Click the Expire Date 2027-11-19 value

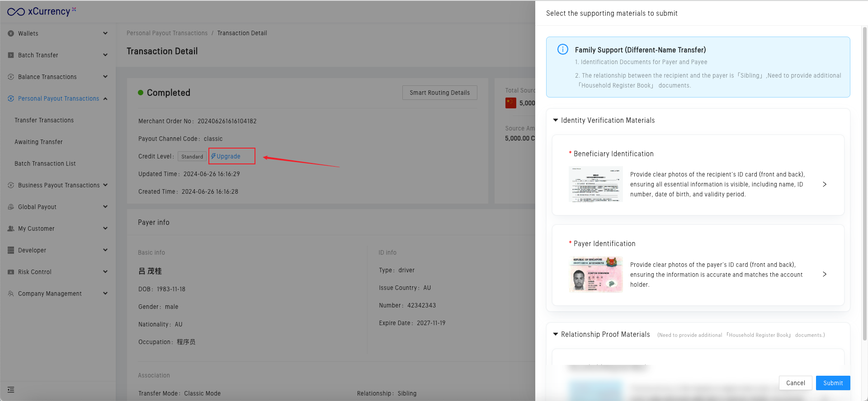pos(431,323)
